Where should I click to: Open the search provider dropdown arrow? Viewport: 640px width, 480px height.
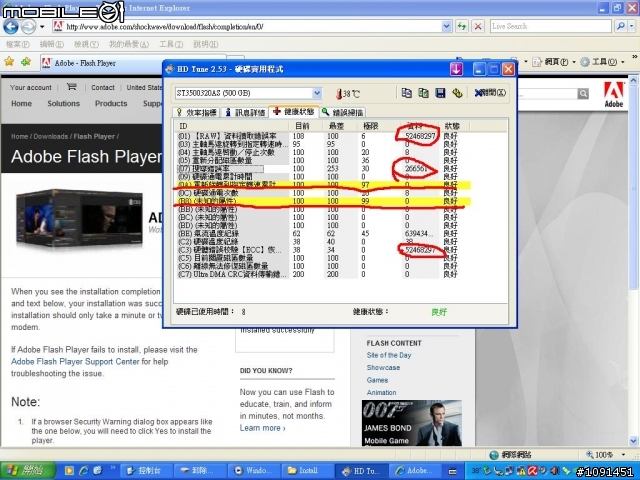[632, 27]
